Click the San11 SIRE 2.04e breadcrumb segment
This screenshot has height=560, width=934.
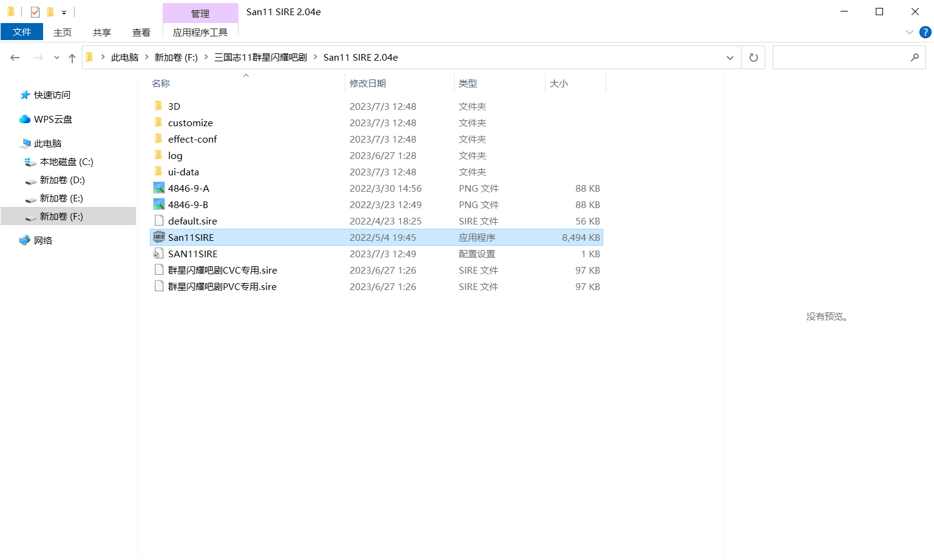click(x=360, y=58)
